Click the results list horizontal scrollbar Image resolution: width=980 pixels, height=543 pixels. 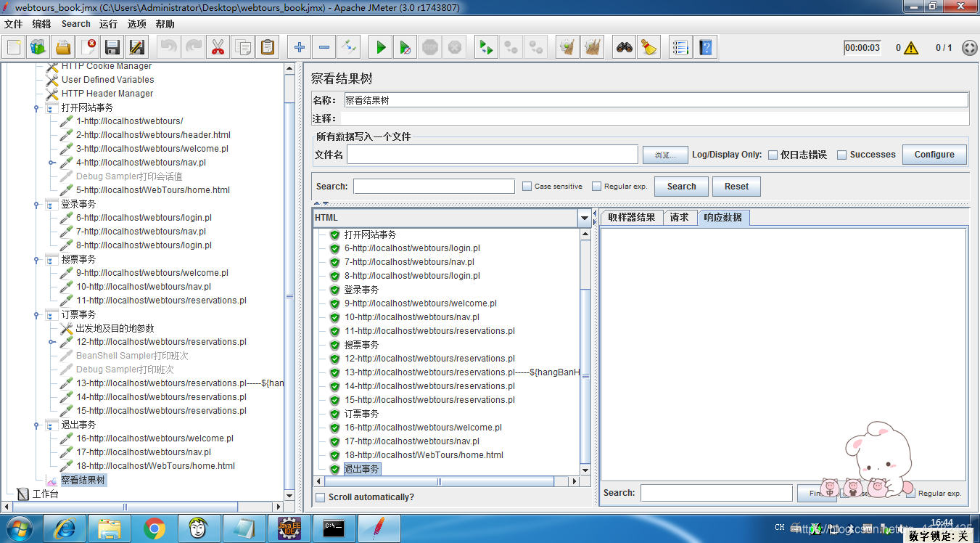pos(439,481)
